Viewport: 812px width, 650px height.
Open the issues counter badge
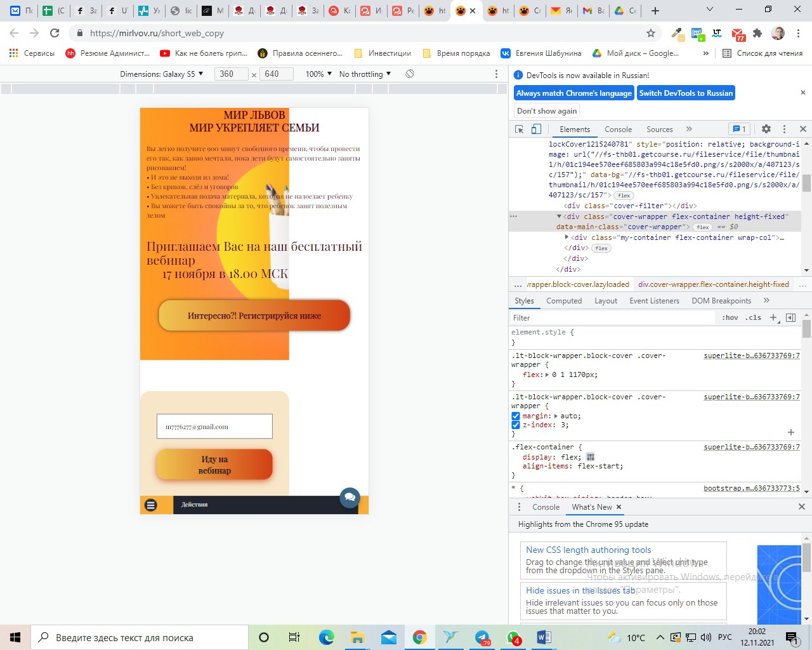(739, 129)
